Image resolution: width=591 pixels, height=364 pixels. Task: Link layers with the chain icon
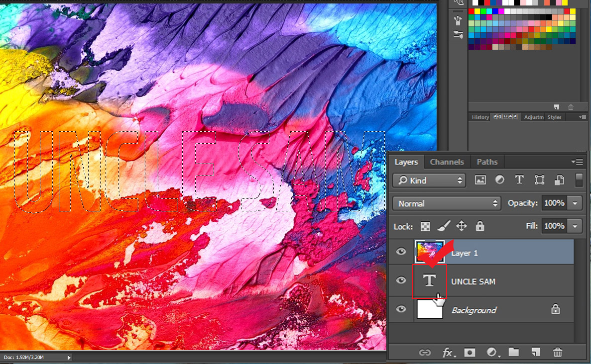425,353
